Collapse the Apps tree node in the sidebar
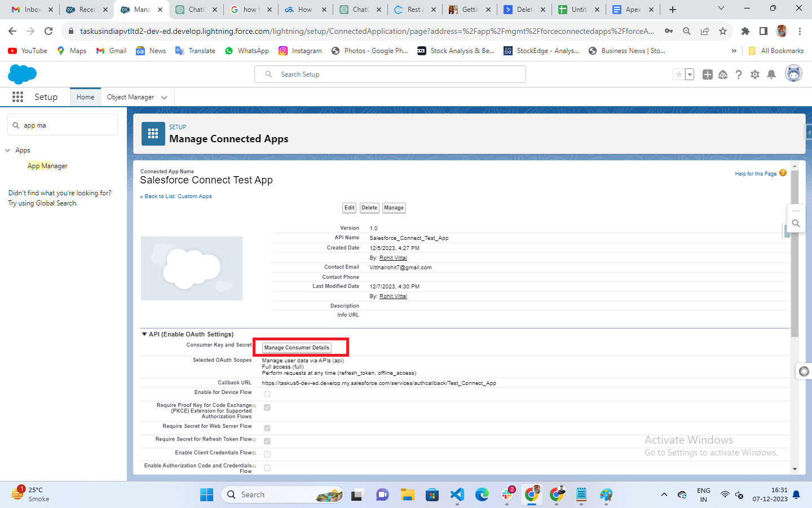The image size is (812, 508). click(x=8, y=150)
